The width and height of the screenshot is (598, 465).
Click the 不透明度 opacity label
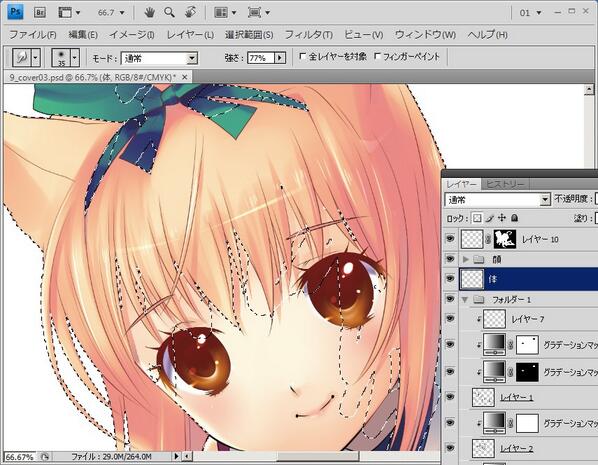pyautogui.click(x=573, y=199)
